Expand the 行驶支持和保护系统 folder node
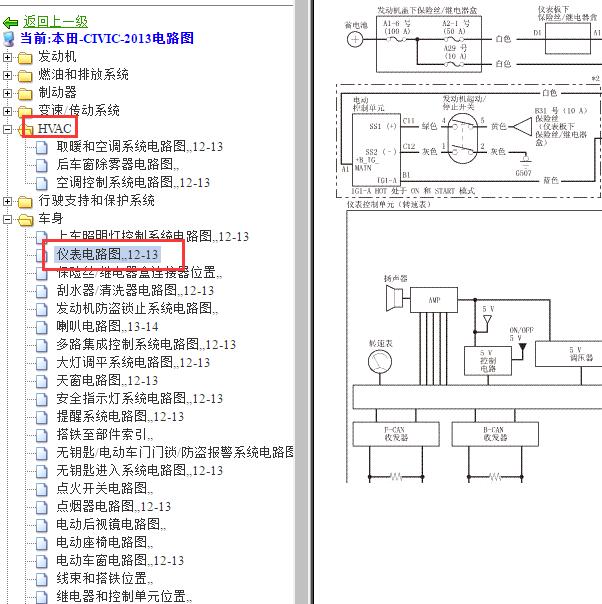The image size is (602, 604). click(x=7, y=201)
